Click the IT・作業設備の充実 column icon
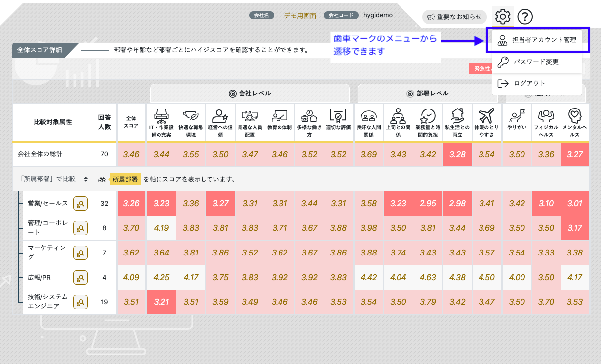Viewport: 601px width, 364px height. pos(161,115)
